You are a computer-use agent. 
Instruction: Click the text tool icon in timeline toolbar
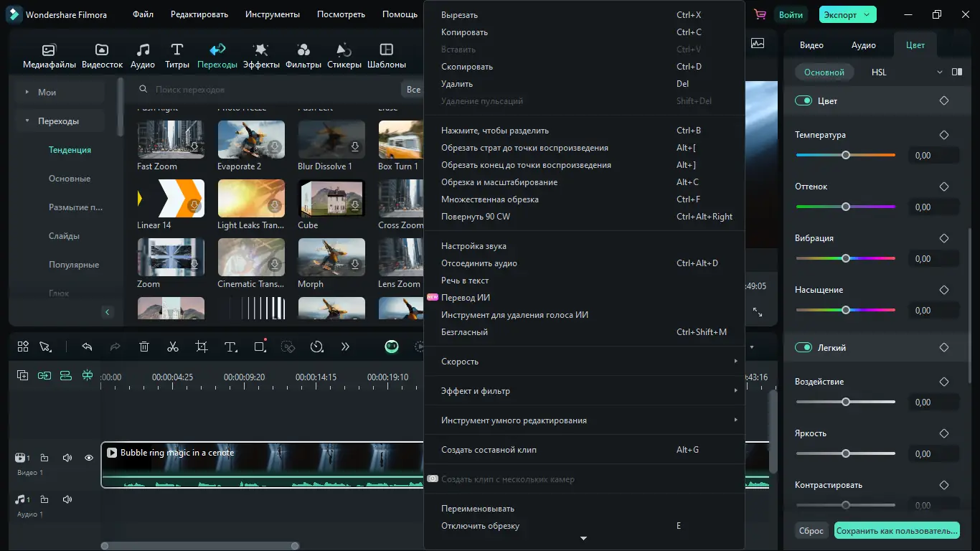pos(230,347)
